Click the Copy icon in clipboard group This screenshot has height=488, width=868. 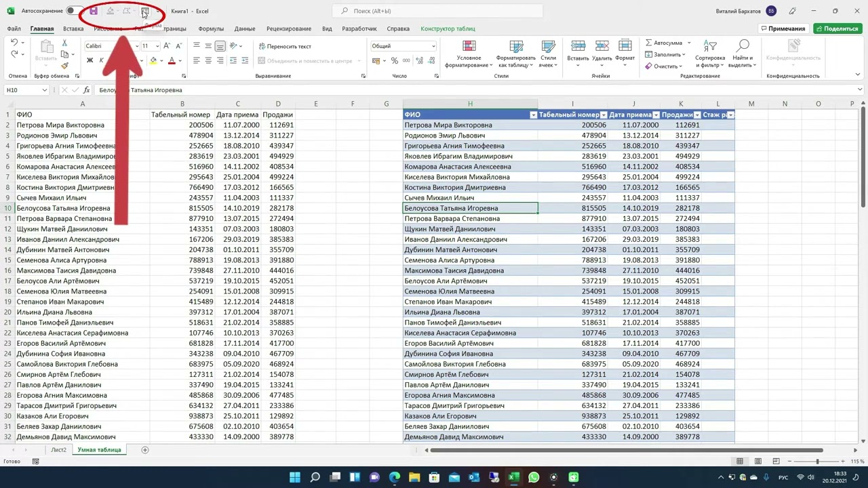point(65,54)
